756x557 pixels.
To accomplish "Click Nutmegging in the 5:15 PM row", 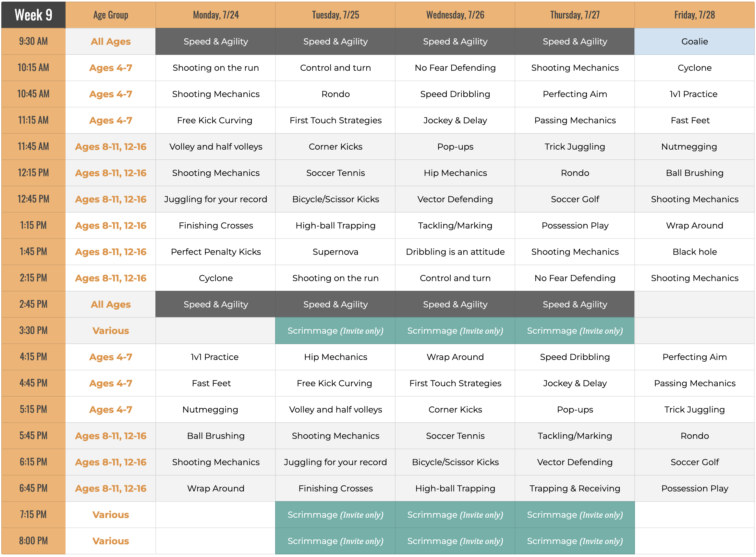I will [216, 410].
